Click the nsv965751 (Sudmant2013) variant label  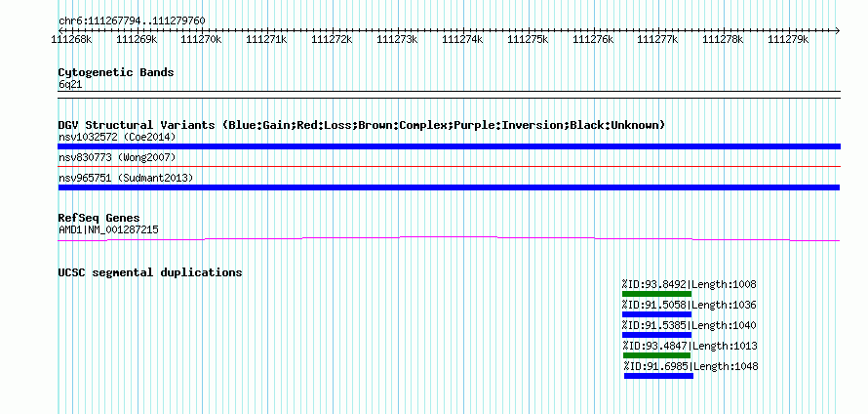coord(126,178)
